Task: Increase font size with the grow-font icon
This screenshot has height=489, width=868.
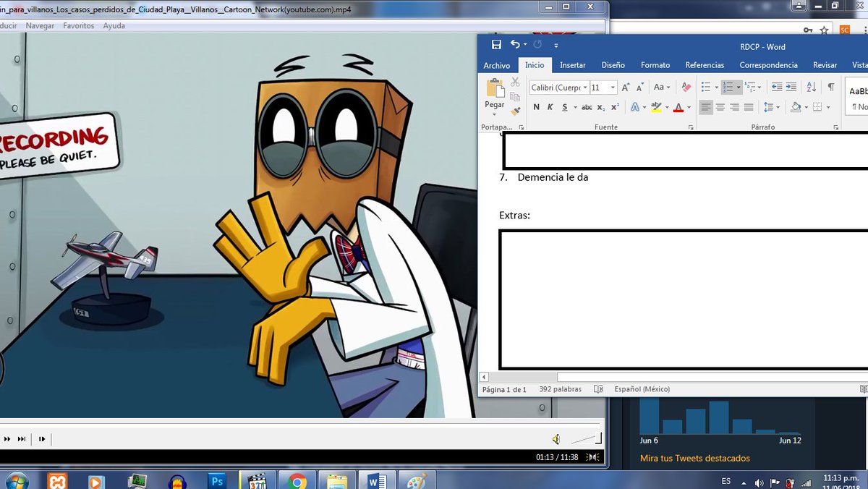Action: (x=626, y=88)
